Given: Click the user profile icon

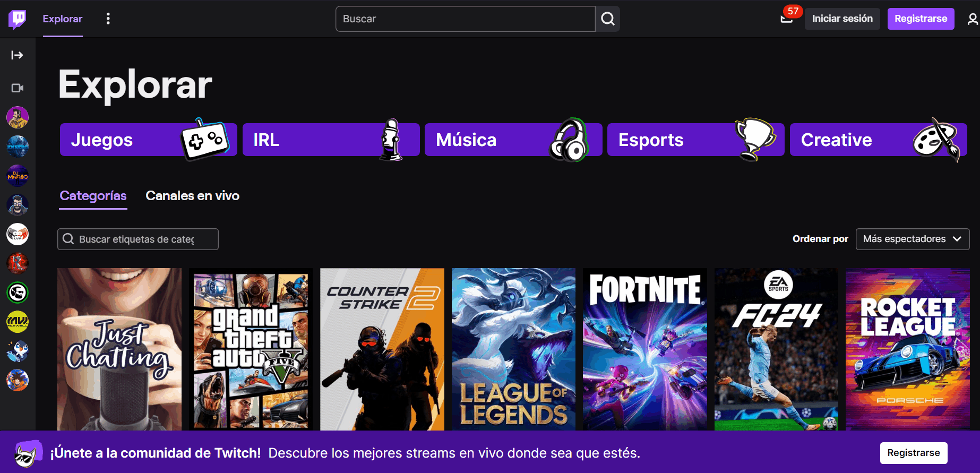Looking at the screenshot, I should [x=972, y=19].
